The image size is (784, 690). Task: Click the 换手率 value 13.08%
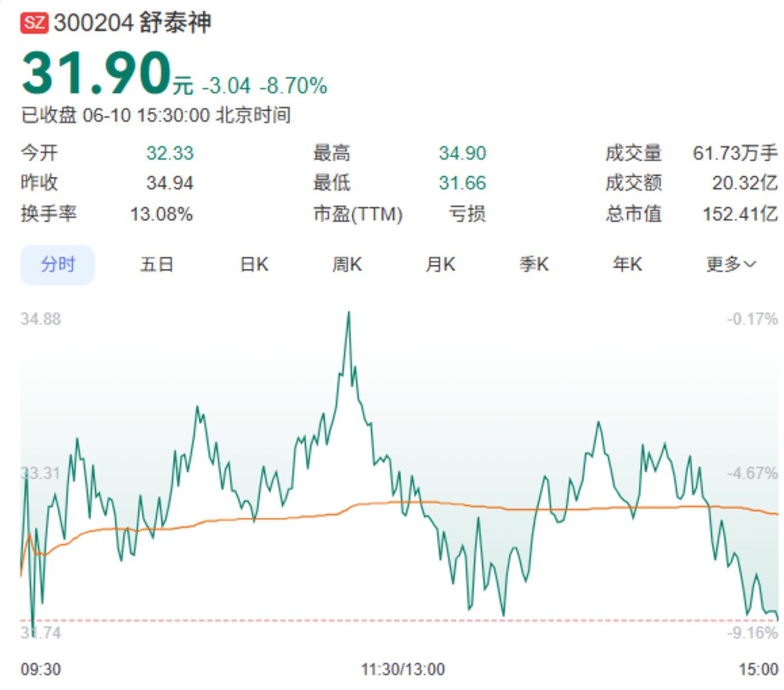click(x=161, y=214)
